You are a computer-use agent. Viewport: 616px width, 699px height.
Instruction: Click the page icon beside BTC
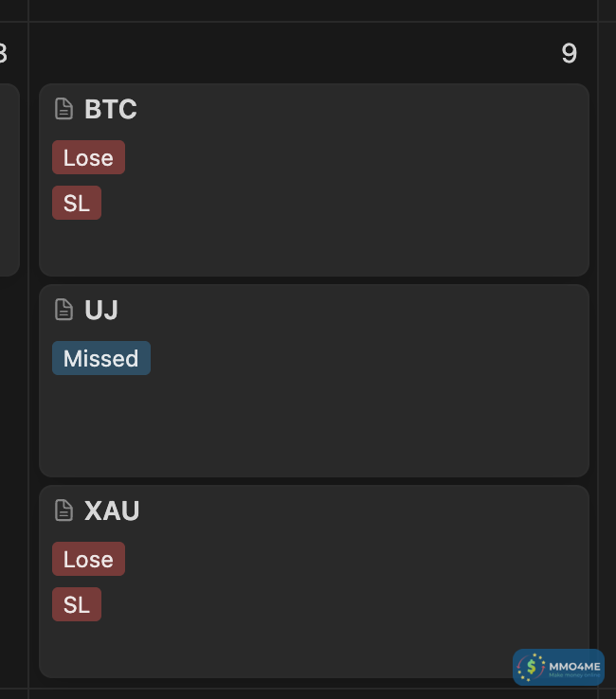click(x=63, y=109)
